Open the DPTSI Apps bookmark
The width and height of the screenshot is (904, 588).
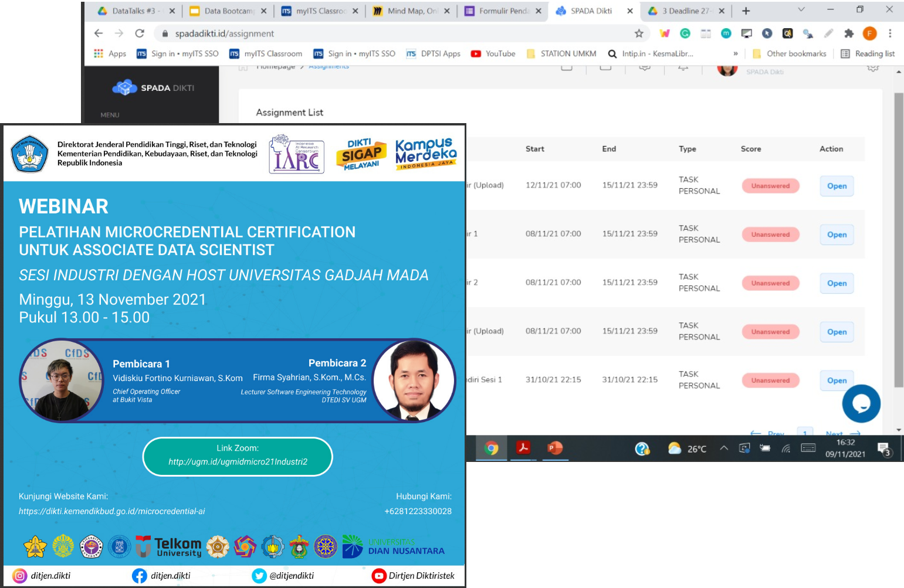pos(434,53)
